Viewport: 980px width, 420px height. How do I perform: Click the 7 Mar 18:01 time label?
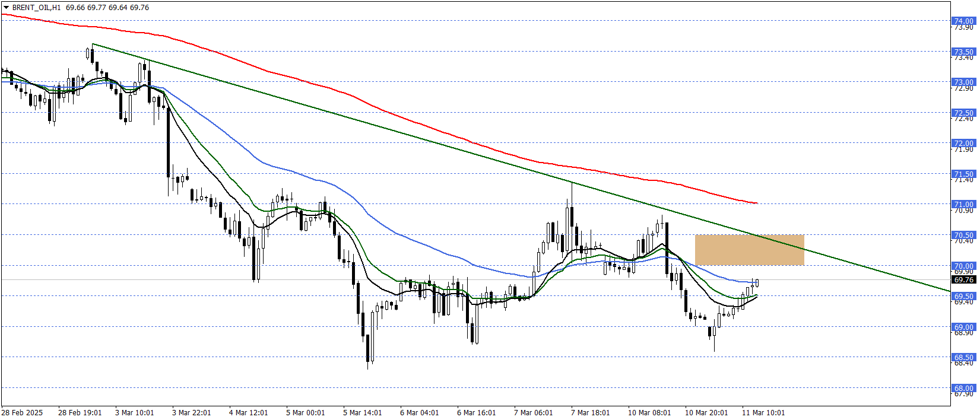pyautogui.click(x=591, y=412)
